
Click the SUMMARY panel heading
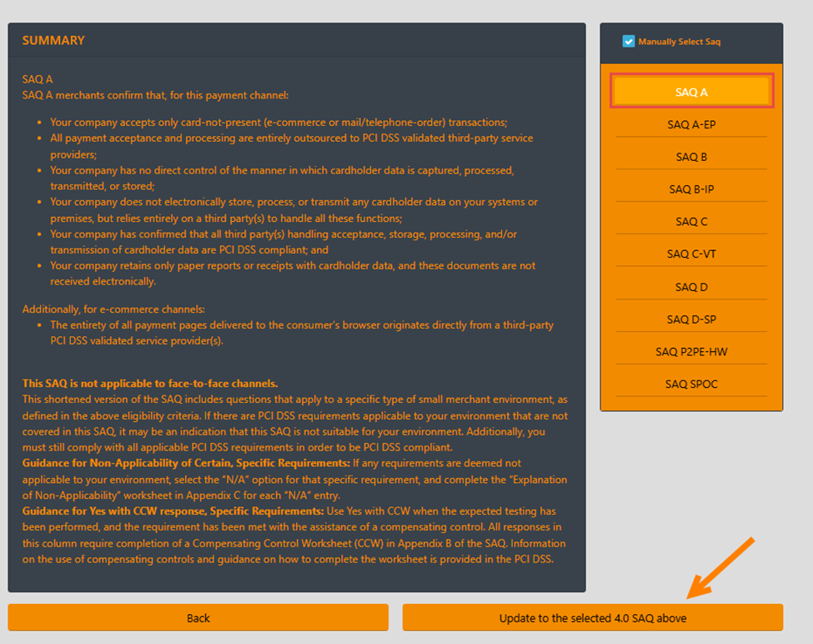pos(53,40)
